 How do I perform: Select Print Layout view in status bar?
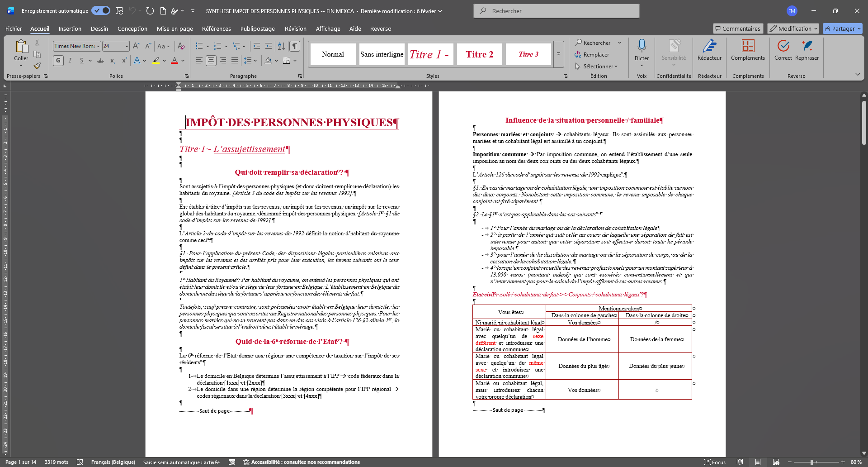tap(758, 462)
